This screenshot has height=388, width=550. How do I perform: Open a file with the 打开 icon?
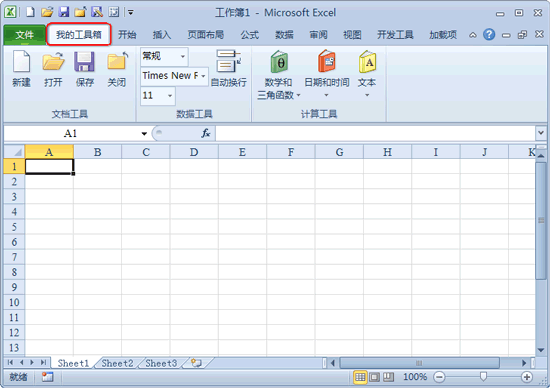(53, 69)
